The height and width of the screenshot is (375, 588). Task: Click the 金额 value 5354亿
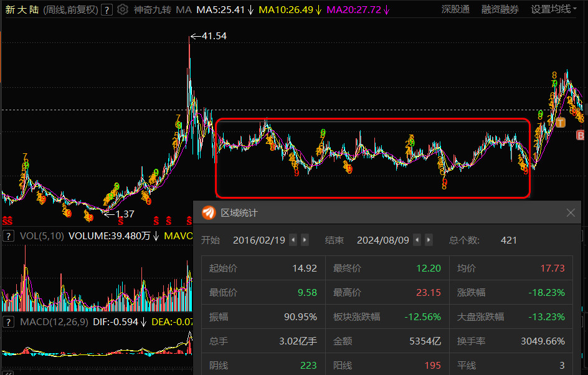pyautogui.click(x=425, y=341)
